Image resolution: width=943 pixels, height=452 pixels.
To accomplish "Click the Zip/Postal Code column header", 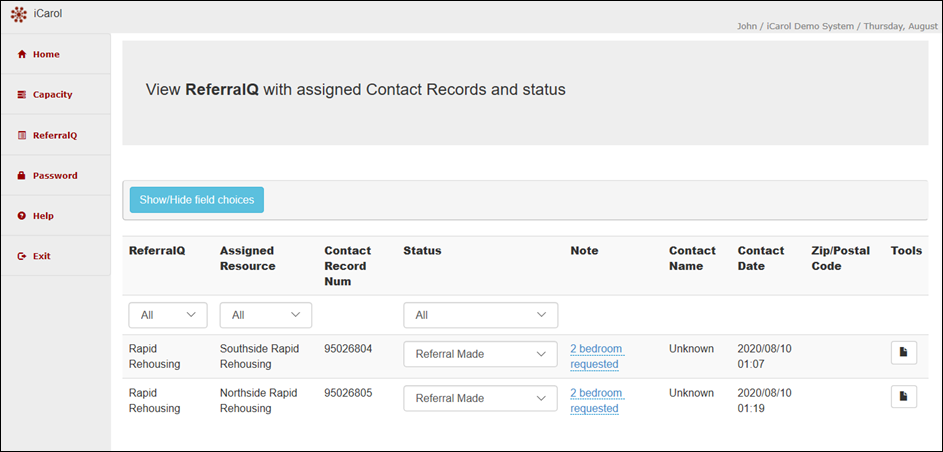I will [841, 258].
